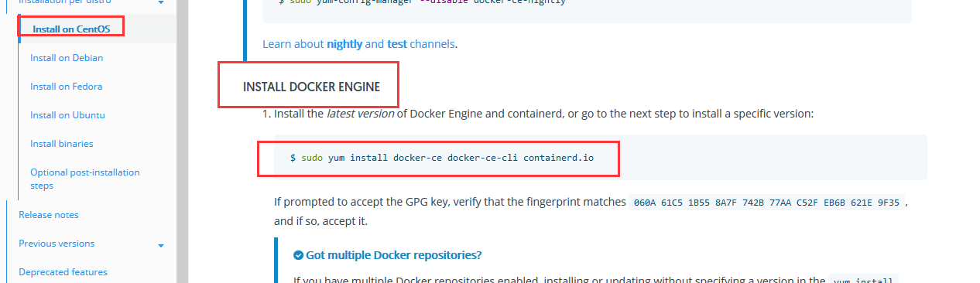Screen dimensions: 980x283
Task: Select Install on Fedora sidebar entry
Action: coord(67,87)
